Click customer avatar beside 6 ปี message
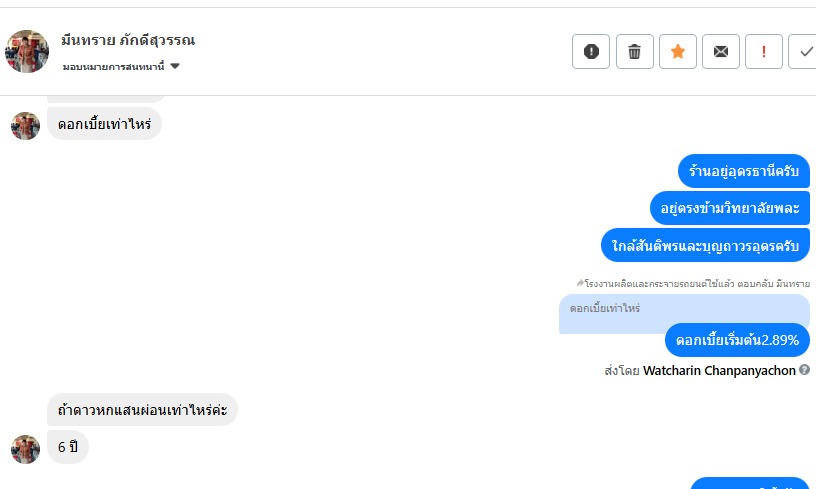 (x=25, y=448)
